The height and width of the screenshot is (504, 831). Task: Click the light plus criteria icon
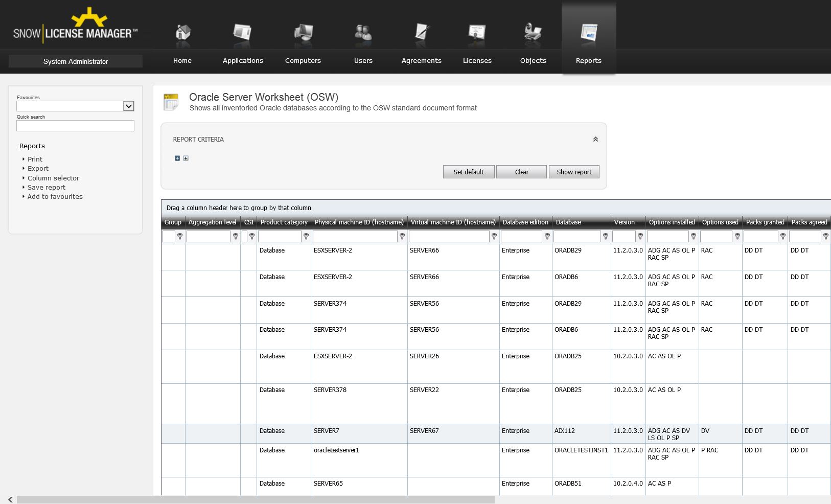coord(186,158)
